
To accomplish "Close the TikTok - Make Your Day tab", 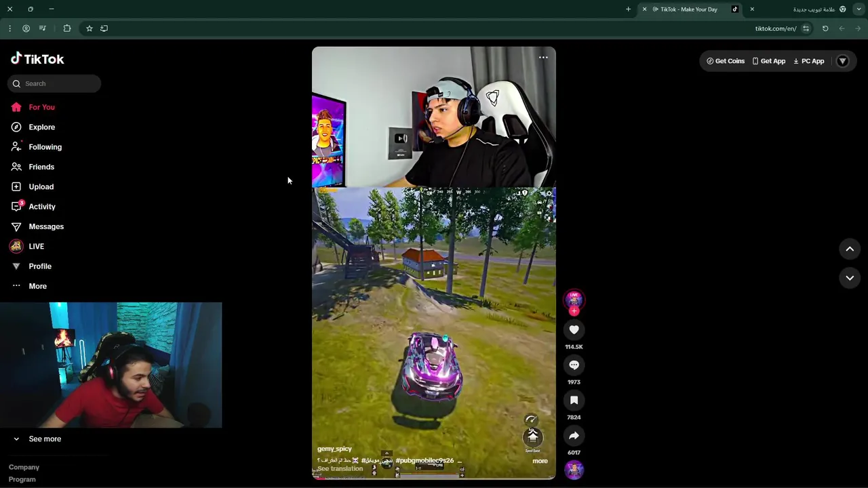I will click(x=644, y=9).
